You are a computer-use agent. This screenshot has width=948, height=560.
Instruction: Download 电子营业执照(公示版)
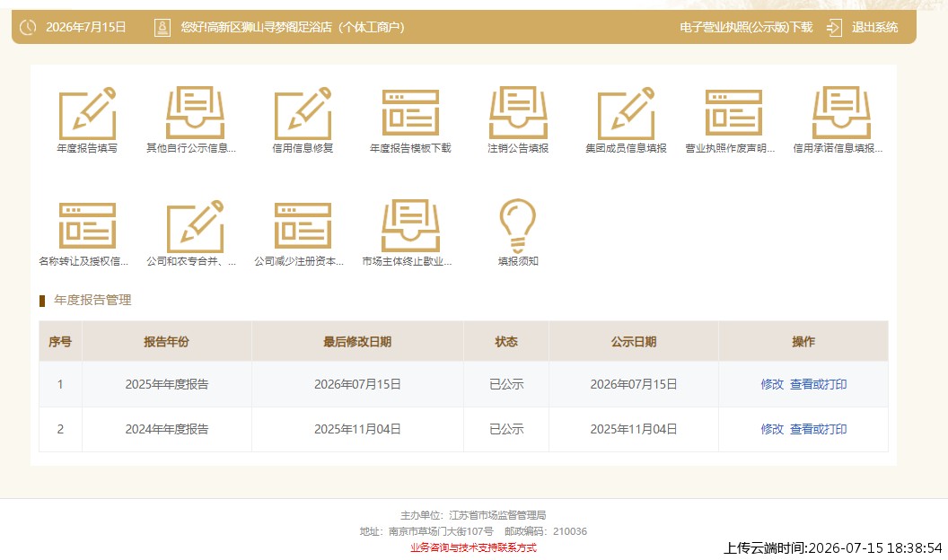[x=746, y=27]
